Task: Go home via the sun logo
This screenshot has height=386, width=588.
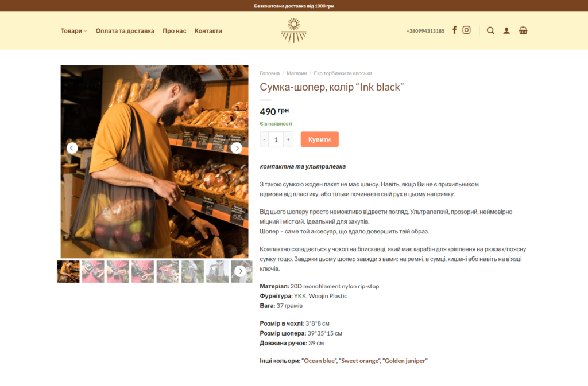Action: 293,30
